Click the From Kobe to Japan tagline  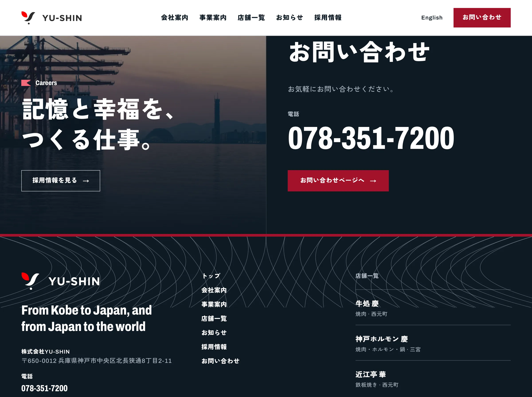[x=86, y=318]
